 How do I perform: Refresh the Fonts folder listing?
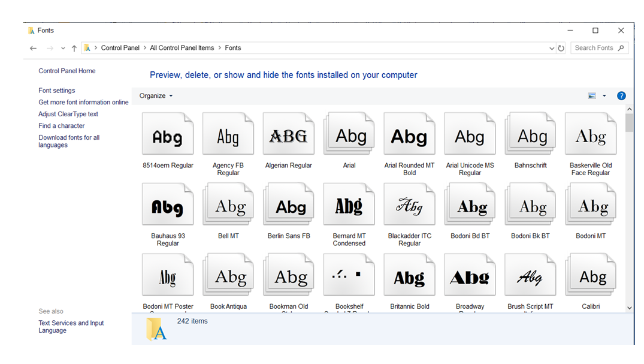pos(561,47)
